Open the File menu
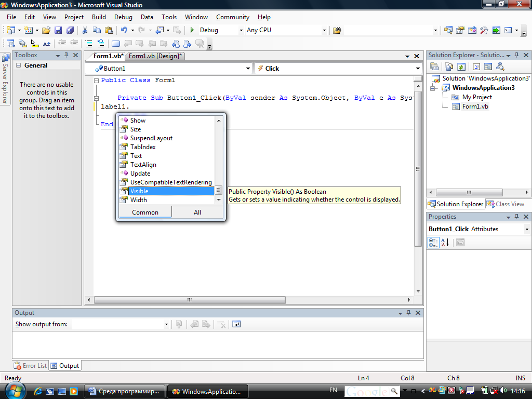This screenshot has width=532, height=399. click(x=11, y=17)
